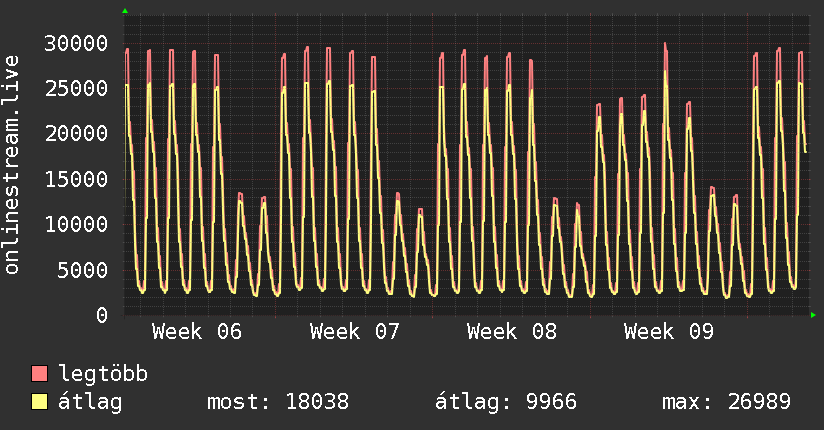Click the 'onlinestream.live' vertical axis title
The width and height of the screenshot is (824, 430).
[11, 165]
